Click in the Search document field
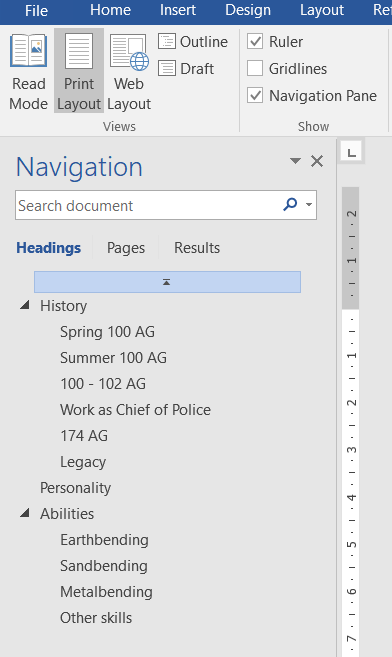The height and width of the screenshot is (657, 392). [149, 205]
